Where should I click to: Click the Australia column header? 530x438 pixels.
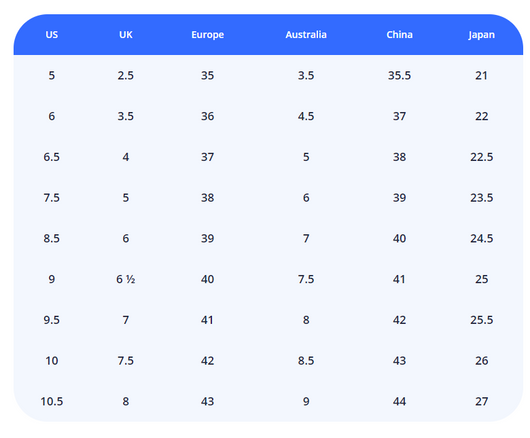(x=306, y=35)
